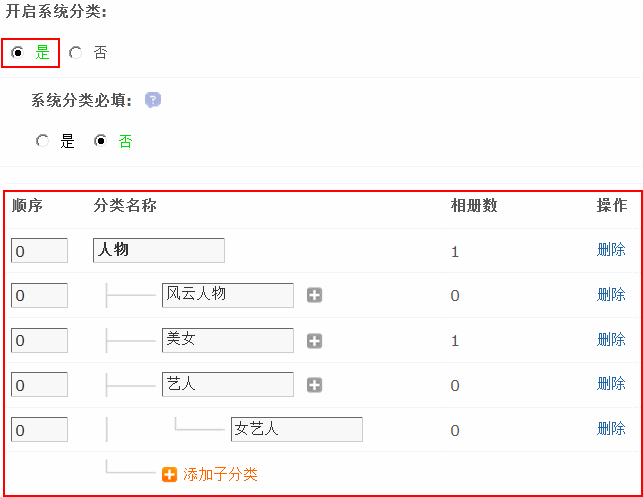Click the plus icon next to 美女

point(314,340)
